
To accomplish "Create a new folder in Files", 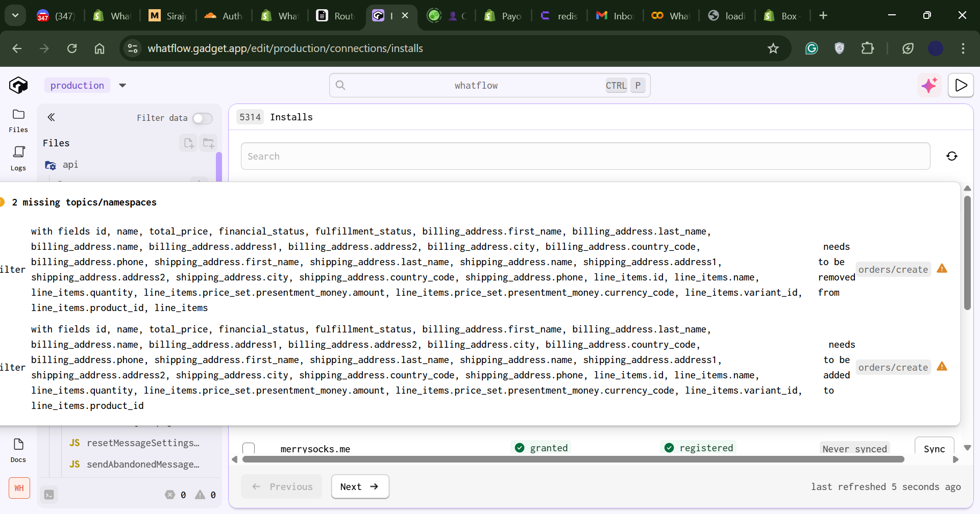I will [208, 143].
